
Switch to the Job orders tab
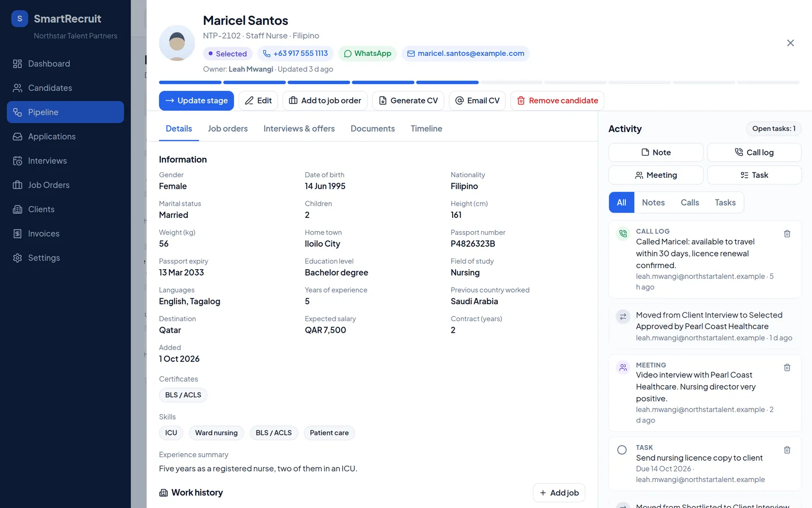(228, 129)
